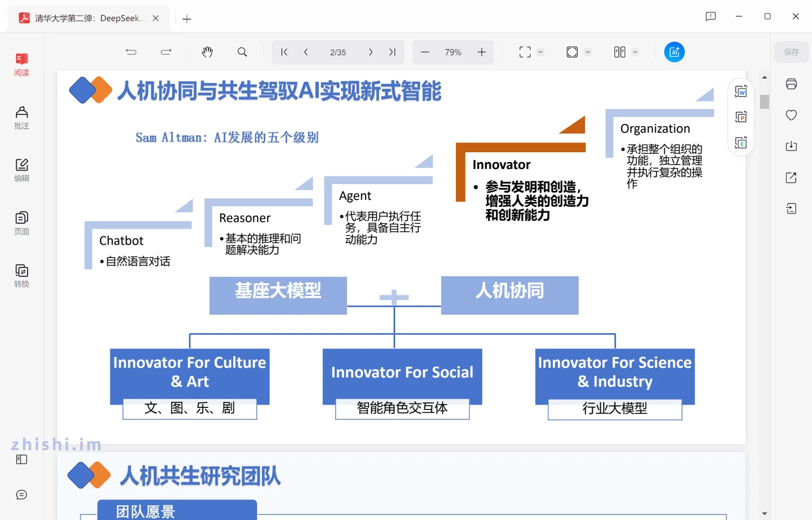Go to the previous page
Screen dimensions: 812x520
pos(306,52)
